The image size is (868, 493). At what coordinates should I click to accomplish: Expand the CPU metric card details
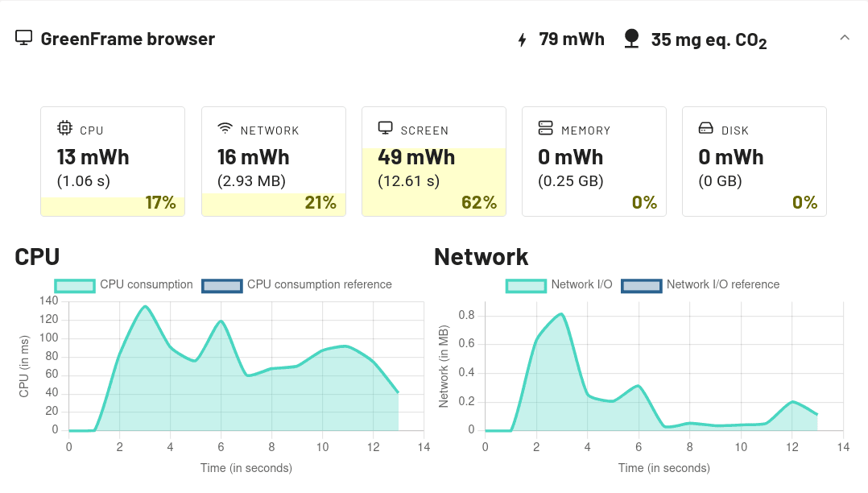tap(113, 161)
